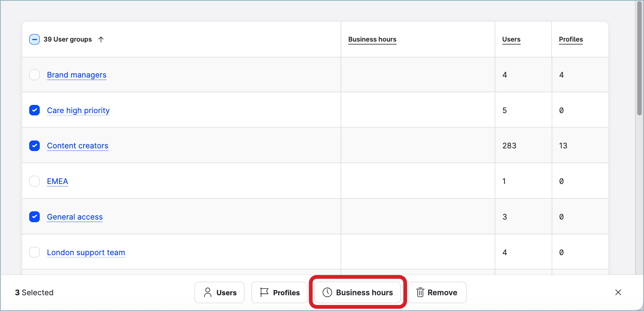Select the EMEA group checkbox
This screenshot has height=311, width=644.
coord(34,181)
